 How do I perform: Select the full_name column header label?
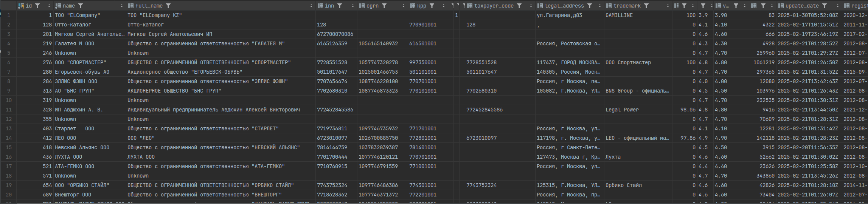[x=149, y=6]
